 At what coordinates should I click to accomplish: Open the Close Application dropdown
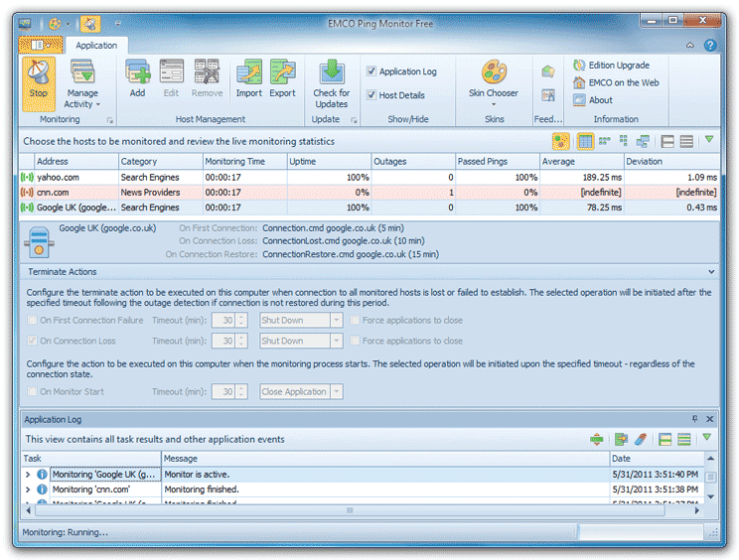pos(337,391)
